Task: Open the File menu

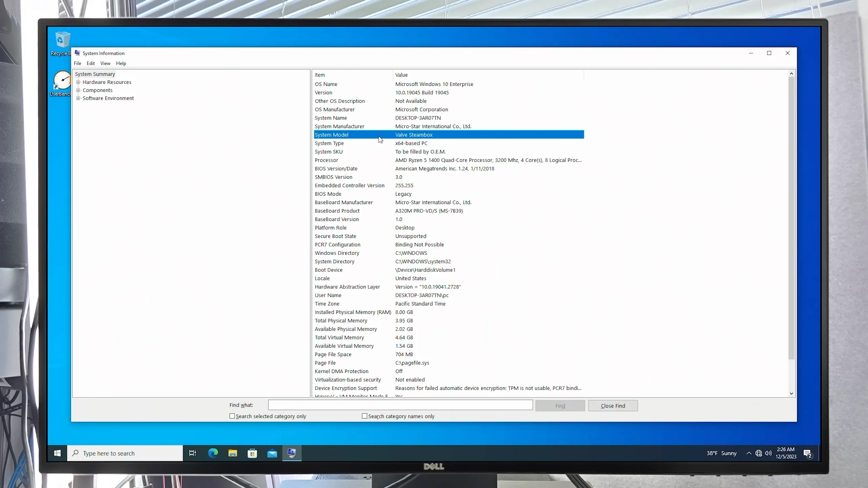Action: point(78,63)
